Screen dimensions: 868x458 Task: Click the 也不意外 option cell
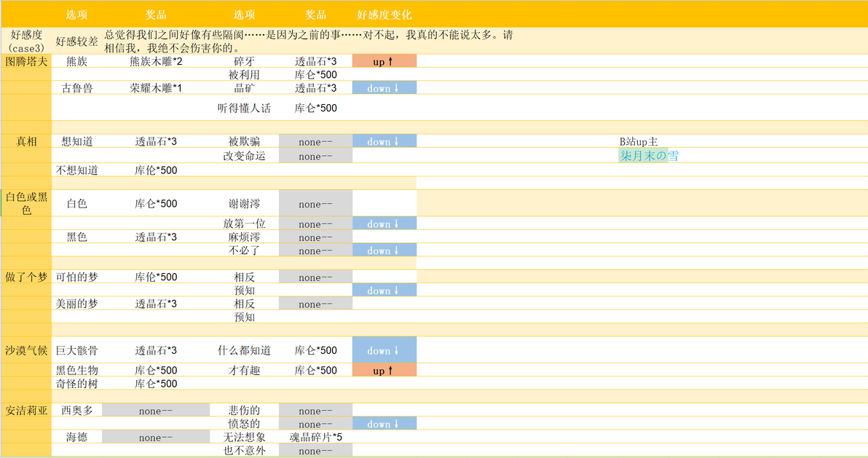point(244,450)
